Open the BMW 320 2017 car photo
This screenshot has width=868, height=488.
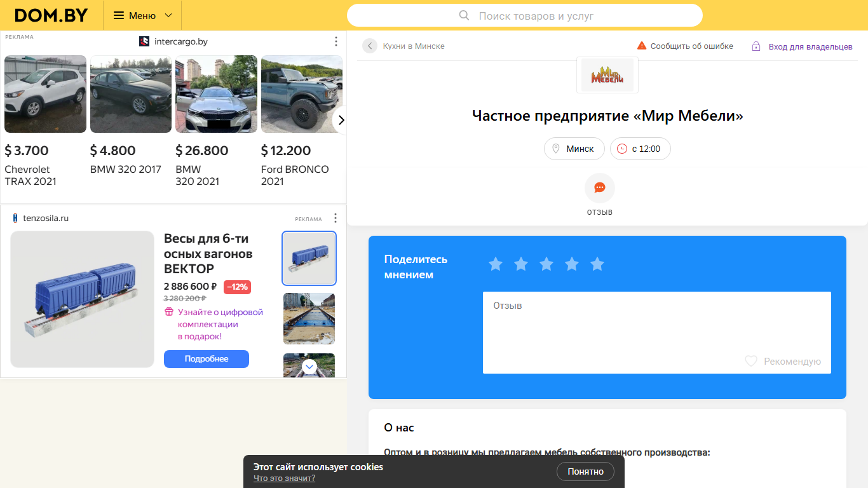click(x=131, y=94)
